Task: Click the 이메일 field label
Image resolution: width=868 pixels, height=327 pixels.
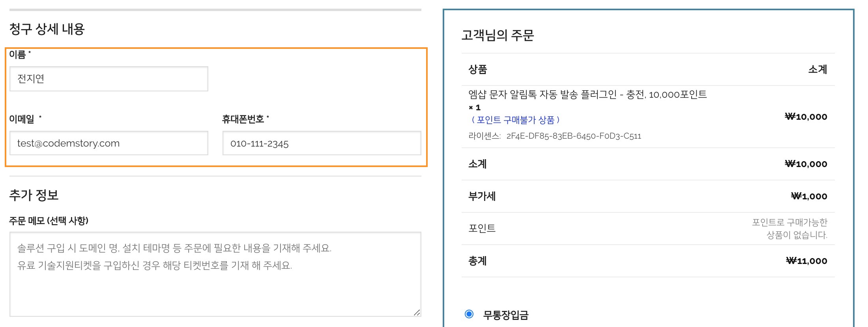Action: point(22,119)
